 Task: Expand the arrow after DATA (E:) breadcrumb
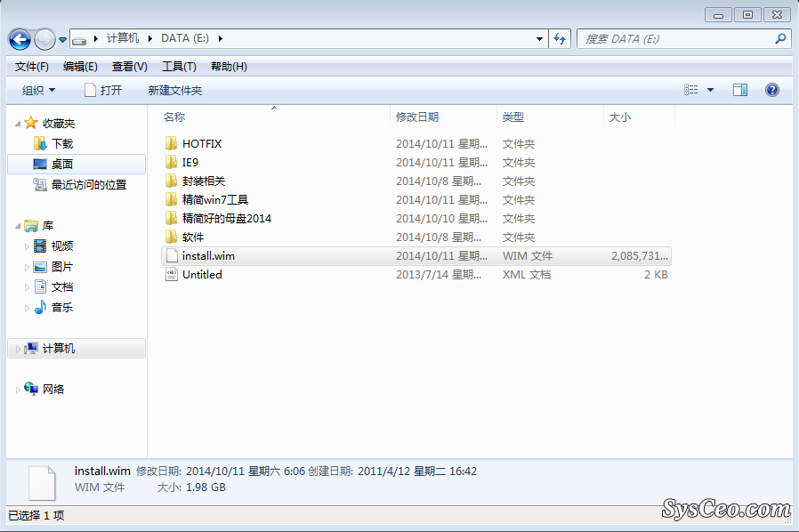pyautogui.click(x=220, y=39)
